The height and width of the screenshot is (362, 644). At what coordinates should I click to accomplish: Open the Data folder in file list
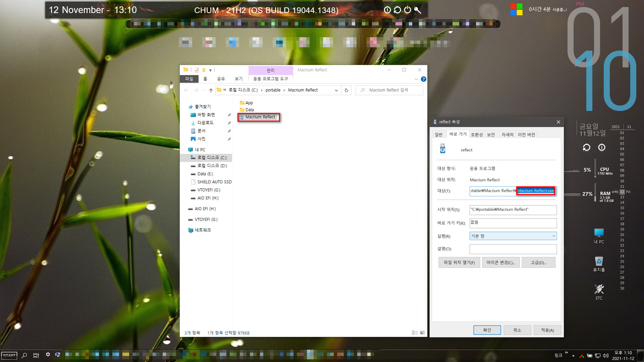pos(247,110)
